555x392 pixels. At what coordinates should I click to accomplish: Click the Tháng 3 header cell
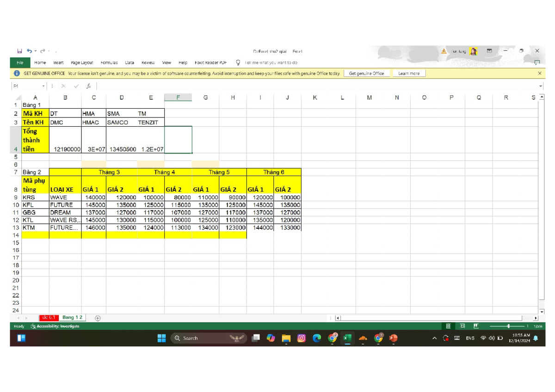pyautogui.click(x=109, y=172)
